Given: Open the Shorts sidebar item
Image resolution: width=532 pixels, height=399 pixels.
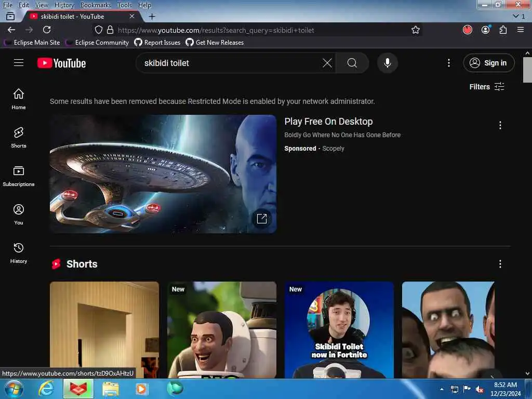Looking at the screenshot, I should pyautogui.click(x=19, y=137).
